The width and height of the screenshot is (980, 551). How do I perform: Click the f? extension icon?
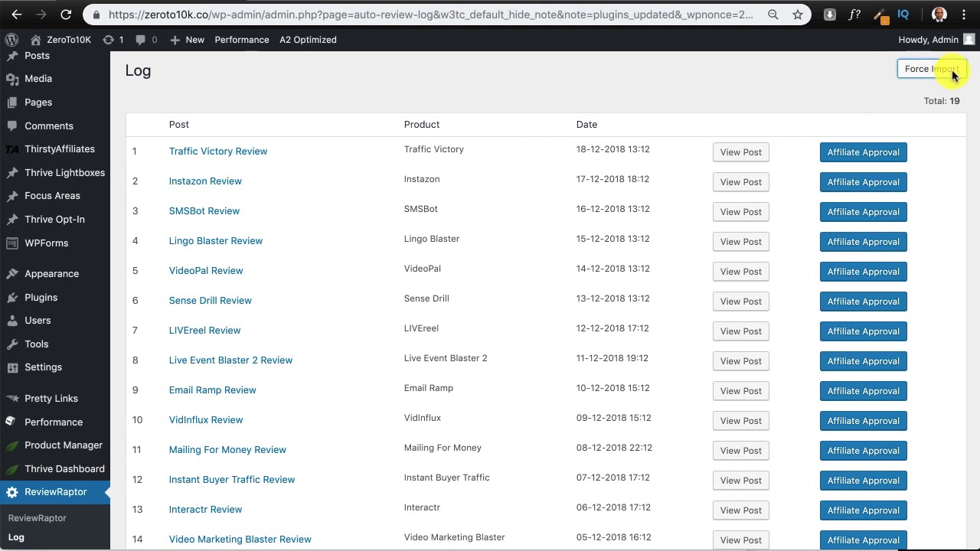pos(854,15)
